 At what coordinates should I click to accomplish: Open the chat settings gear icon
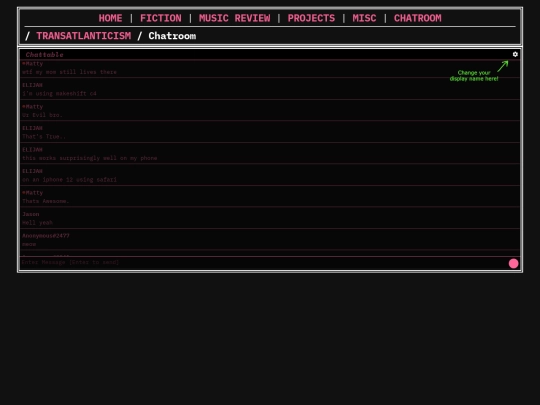click(x=515, y=54)
